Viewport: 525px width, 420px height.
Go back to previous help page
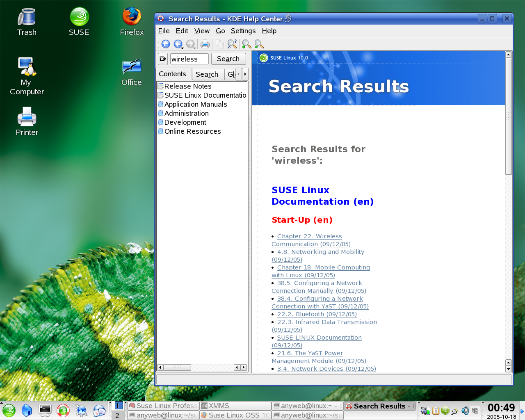(178, 44)
